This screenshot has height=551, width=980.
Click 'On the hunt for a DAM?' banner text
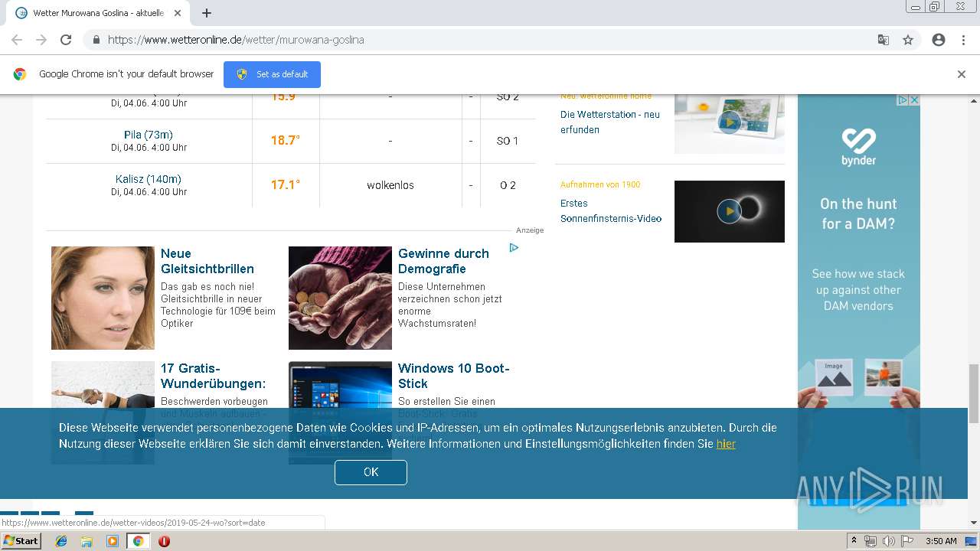click(x=858, y=214)
